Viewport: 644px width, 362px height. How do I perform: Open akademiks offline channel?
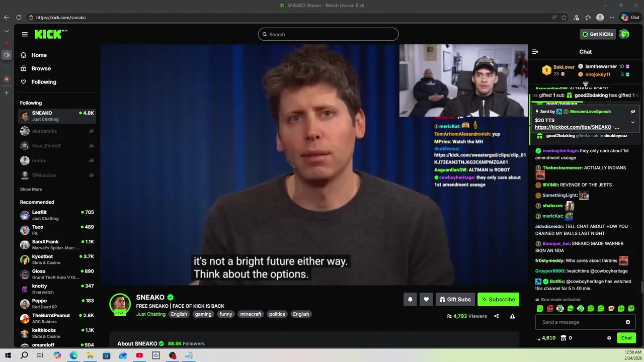pos(57,131)
